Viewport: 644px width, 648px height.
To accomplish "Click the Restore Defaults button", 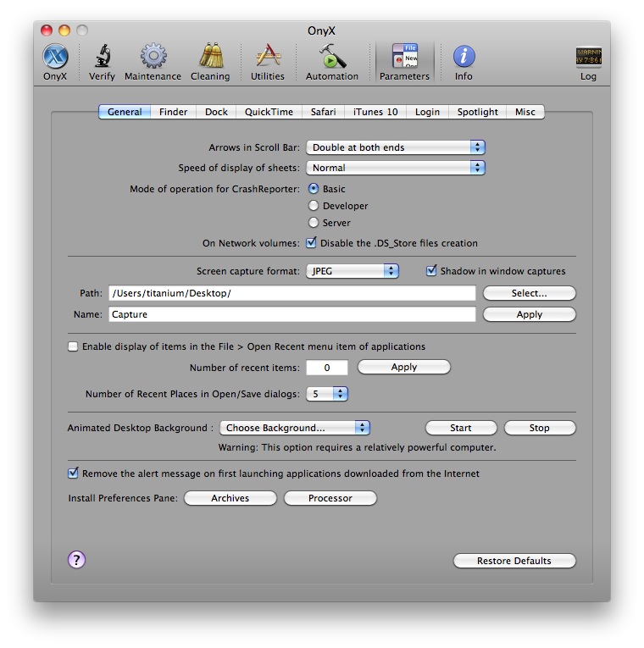I will coord(514,561).
